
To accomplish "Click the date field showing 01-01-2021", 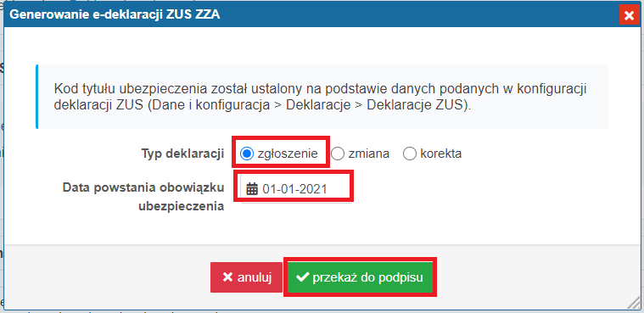I will pyautogui.click(x=296, y=189).
